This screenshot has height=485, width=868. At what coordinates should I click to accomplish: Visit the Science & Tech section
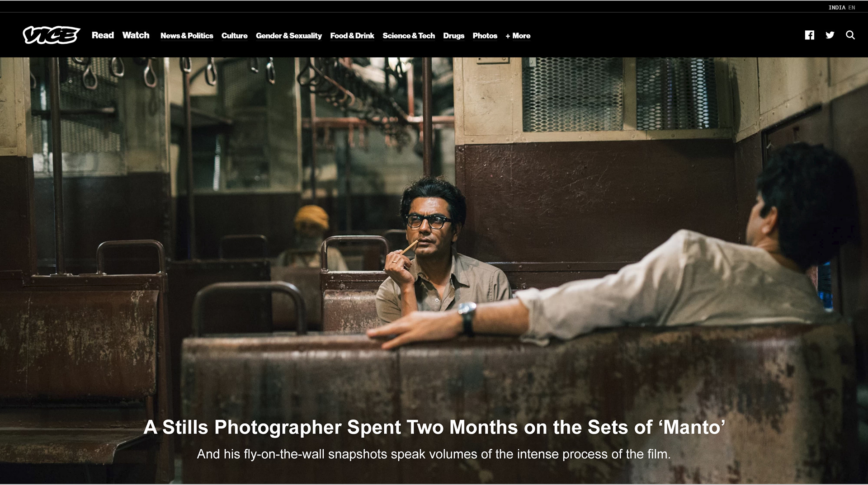tap(409, 36)
